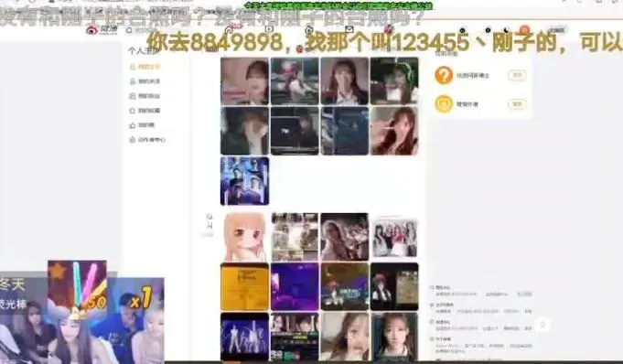Click the search magnifier icon in the header

[x=129, y=30]
